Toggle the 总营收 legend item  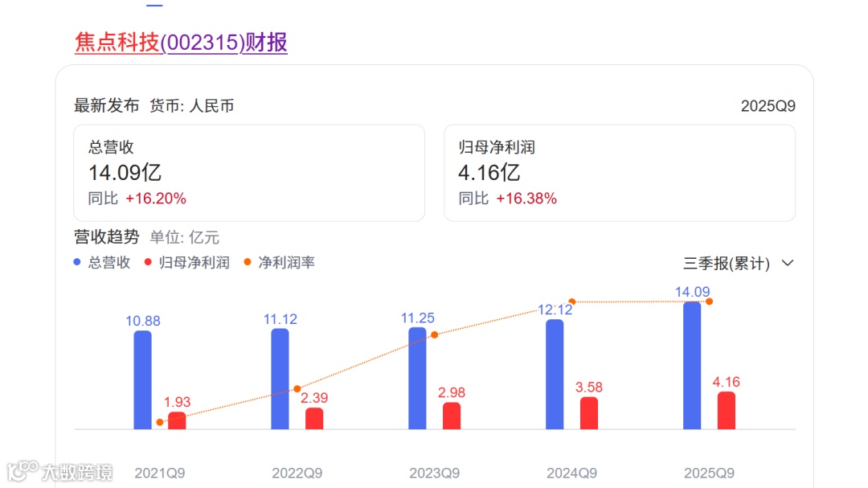[x=102, y=263]
